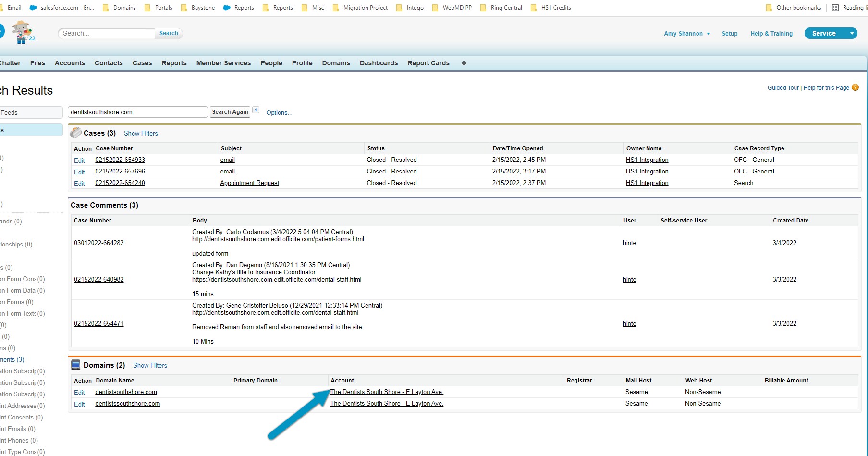This screenshot has width=868, height=456.
Task: Open case comment 03012022-664282
Action: coord(99,243)
